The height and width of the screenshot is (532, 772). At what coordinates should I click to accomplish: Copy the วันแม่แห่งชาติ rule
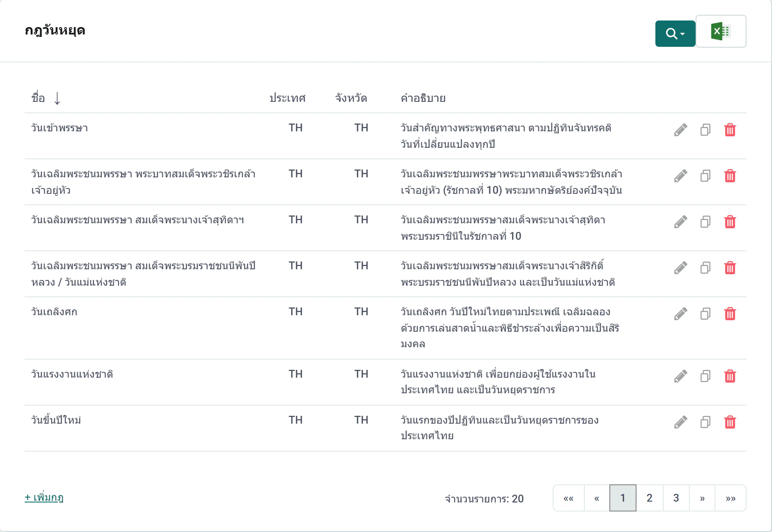[x=705, y=268]
